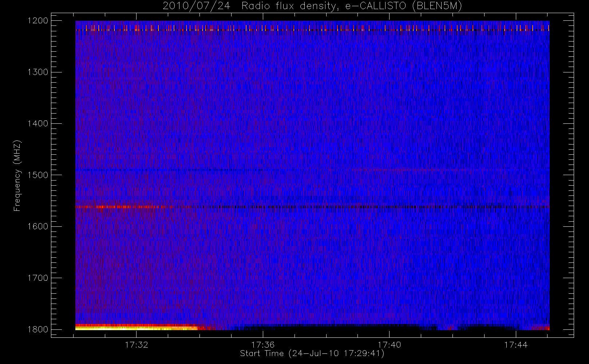This screenshot has height=364, width=589.
Task: Select the '1700' frequency axis label
Action: click(38, 278)
